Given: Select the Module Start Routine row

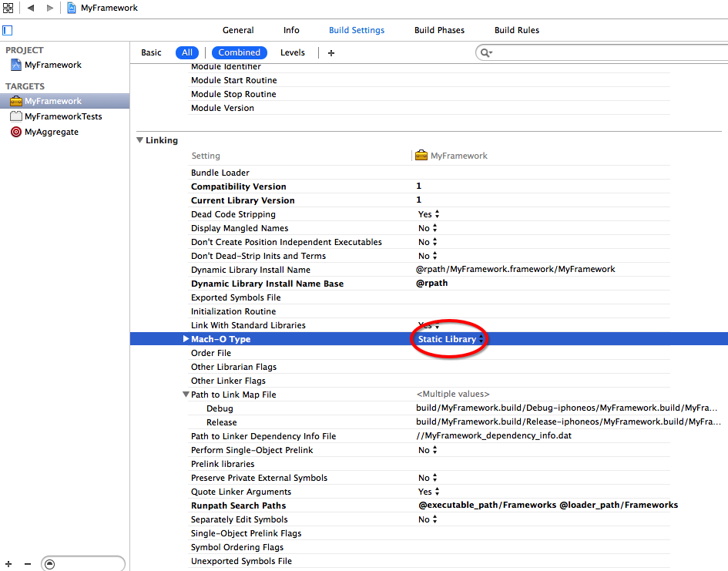Looking at the screenshot, I should pyautogui.click(x=430, y=80).
